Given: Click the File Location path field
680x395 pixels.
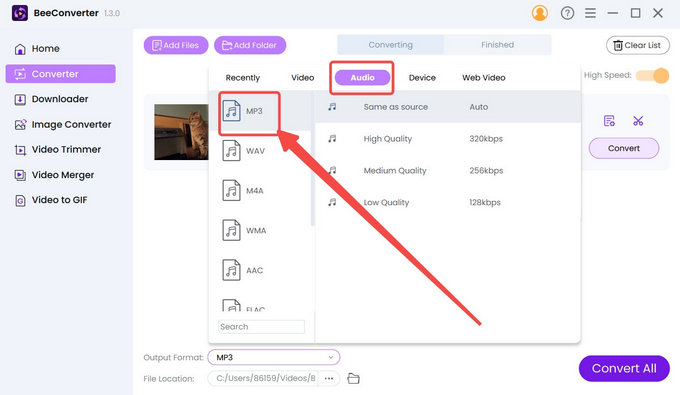Looking at the screenshot, I should [263, 378].
